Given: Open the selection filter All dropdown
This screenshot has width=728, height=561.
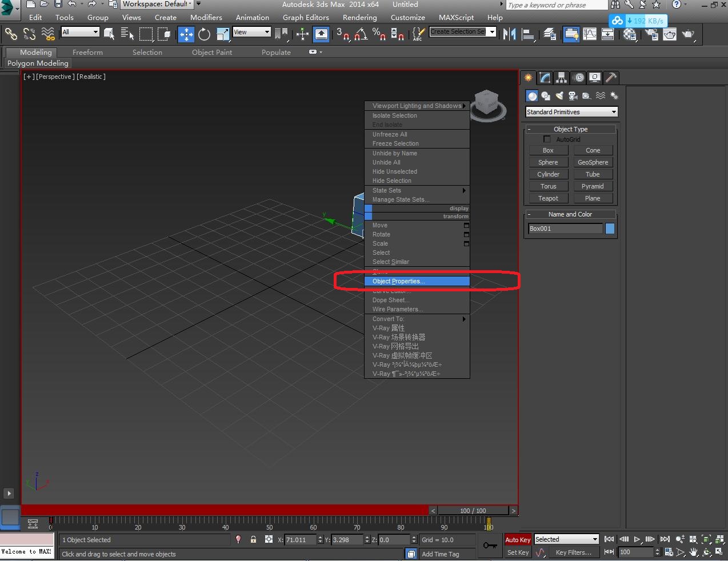Looking at the screenshot, I should pyautogui.click(x=81, y=32).
